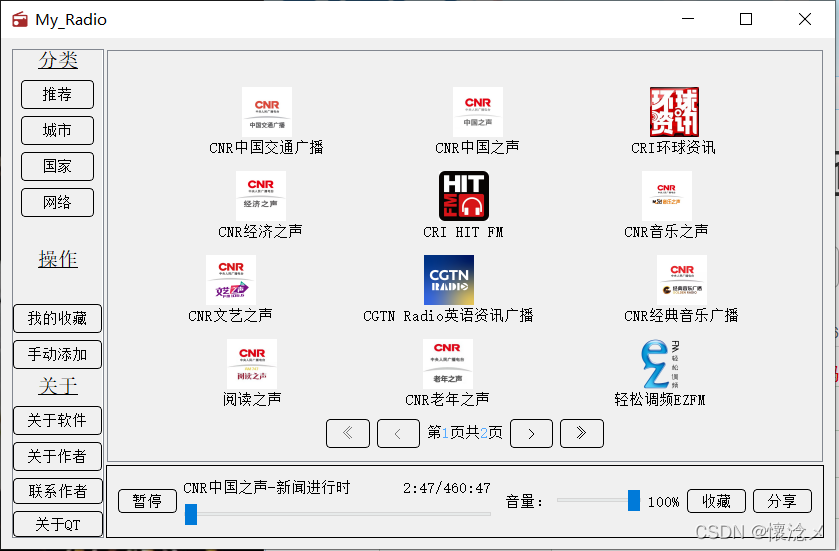Click the 操作 section heading
The height and width of the screenshot is (551, 839).
point(58,259)
